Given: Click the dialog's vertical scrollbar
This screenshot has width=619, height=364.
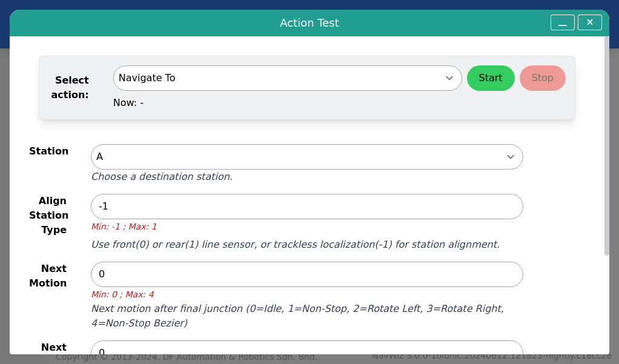Looking at the screenshot, I should coord(607,146).
